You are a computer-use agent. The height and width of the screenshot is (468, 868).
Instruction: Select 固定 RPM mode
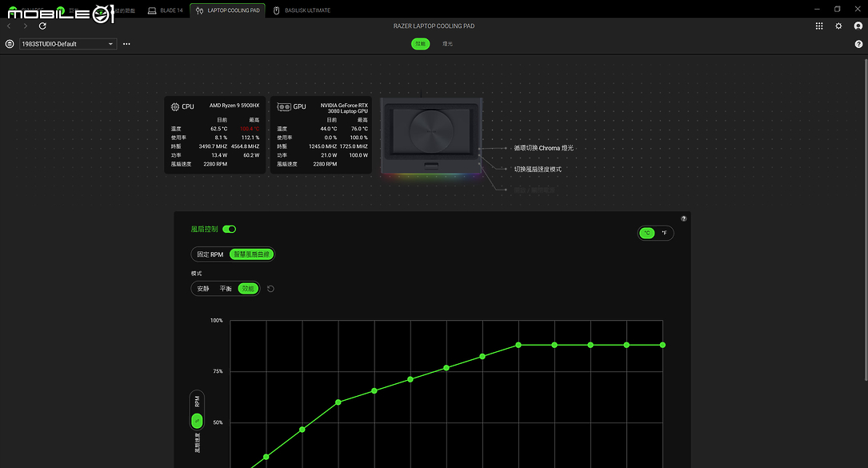coord(210,254)
